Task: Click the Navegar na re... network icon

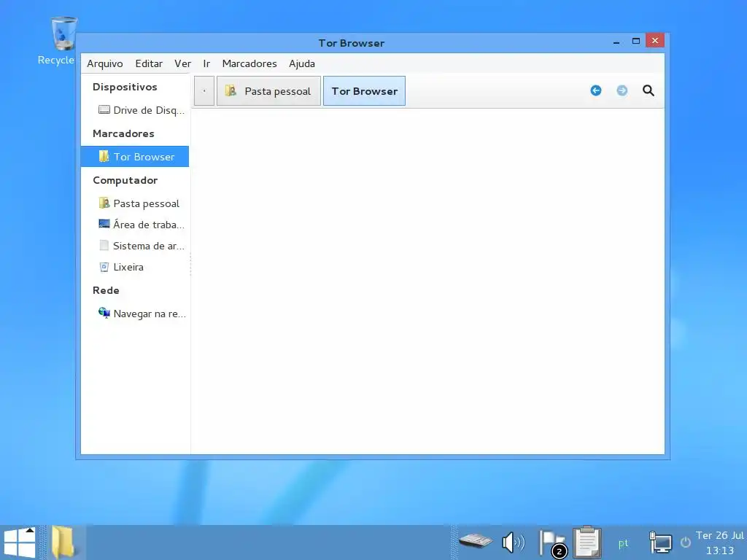Action: [104, 313]
